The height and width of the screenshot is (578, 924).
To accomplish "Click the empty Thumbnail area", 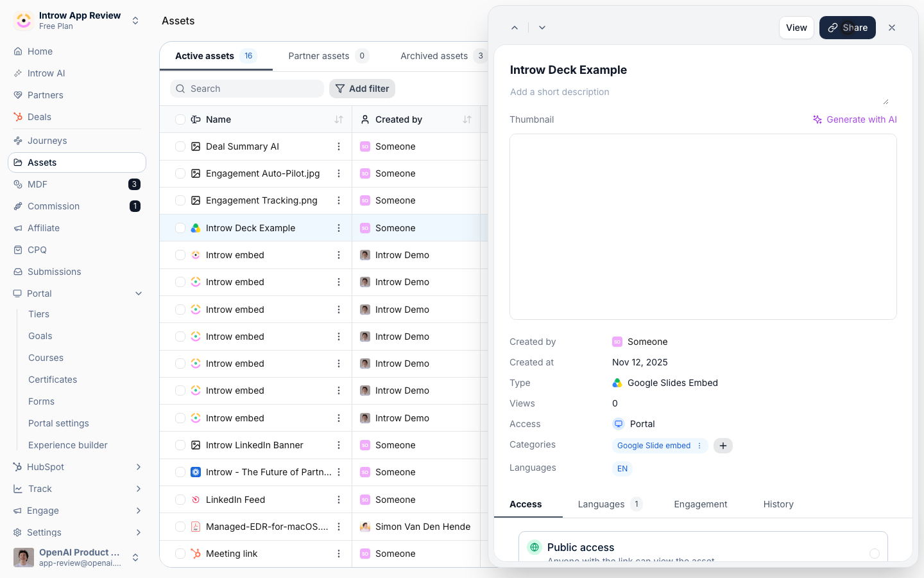I will point(703,227).
